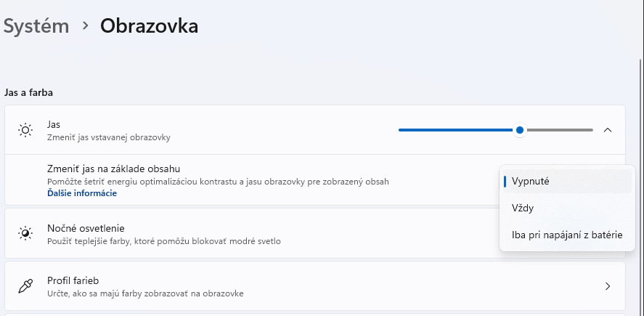Viewport: 644px width, 316px height.
Task: Click the Jas a farba section heading
Action: [x=28, y=92]
